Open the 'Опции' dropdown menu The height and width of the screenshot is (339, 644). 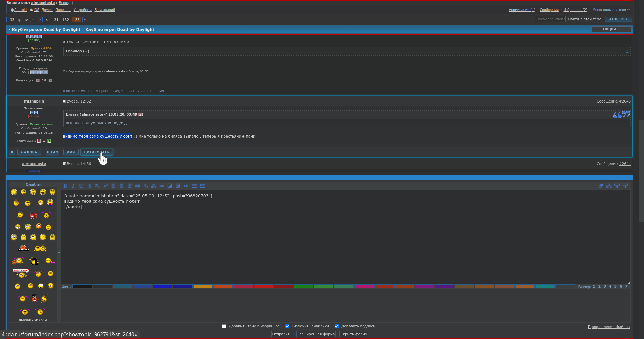click(610, 29)
